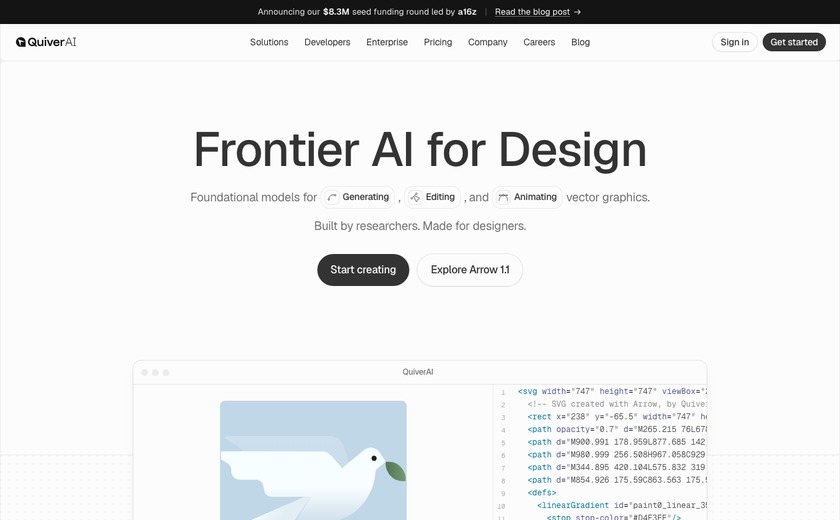Click the path d="M900.991 code line
The width and height of the screenshot is (840, 520).
[617, 442]
